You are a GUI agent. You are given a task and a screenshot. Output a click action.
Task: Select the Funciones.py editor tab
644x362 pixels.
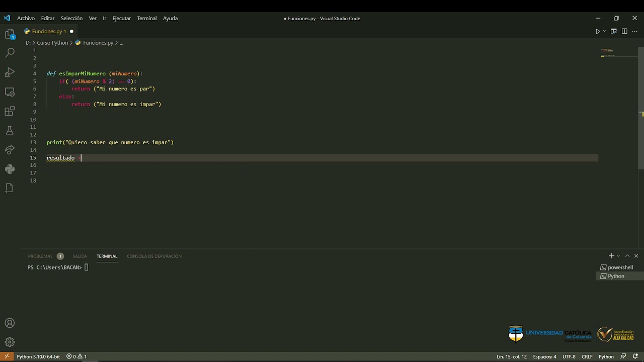point(49,31)
